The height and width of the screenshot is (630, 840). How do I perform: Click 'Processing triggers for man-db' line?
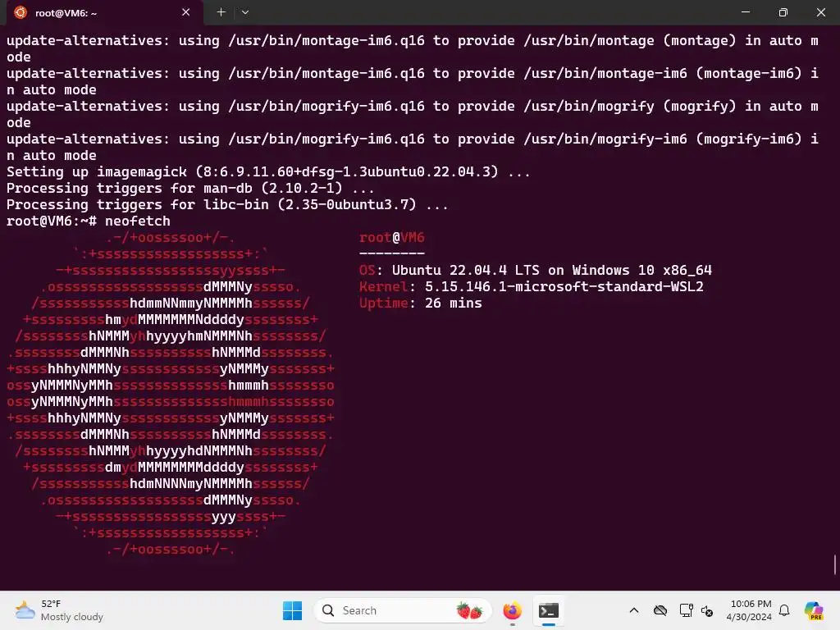click(190, 189)
